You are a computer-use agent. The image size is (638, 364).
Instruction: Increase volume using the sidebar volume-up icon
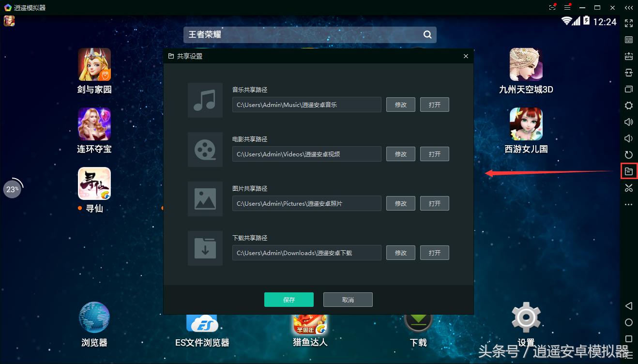pos(628,121)
